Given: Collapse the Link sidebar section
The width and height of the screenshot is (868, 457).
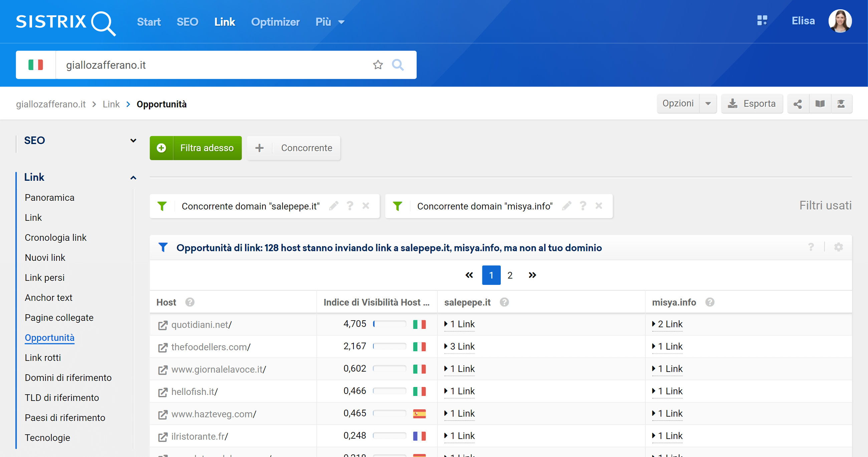Looking at the screenshot, I should (x=133, y=177).
